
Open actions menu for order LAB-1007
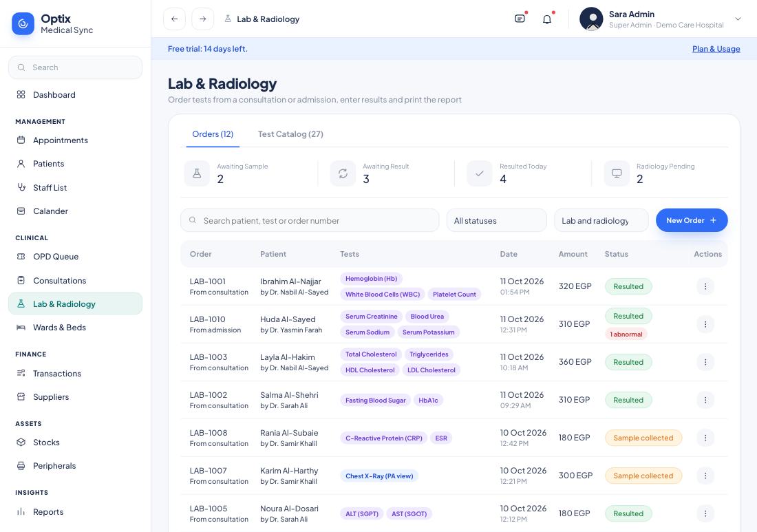[x=705, y=476]
